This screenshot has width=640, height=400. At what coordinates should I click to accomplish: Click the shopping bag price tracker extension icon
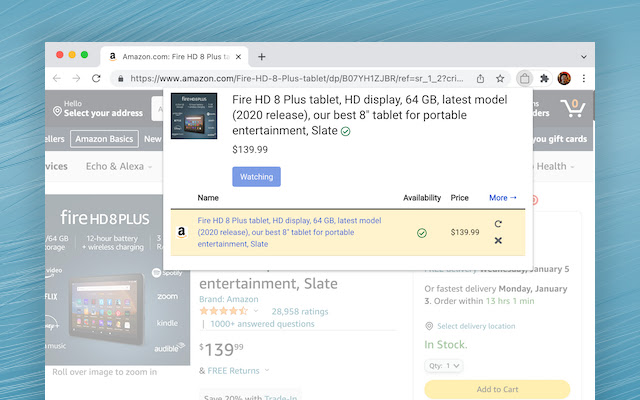pyautogui.click(x=524, y=78)
